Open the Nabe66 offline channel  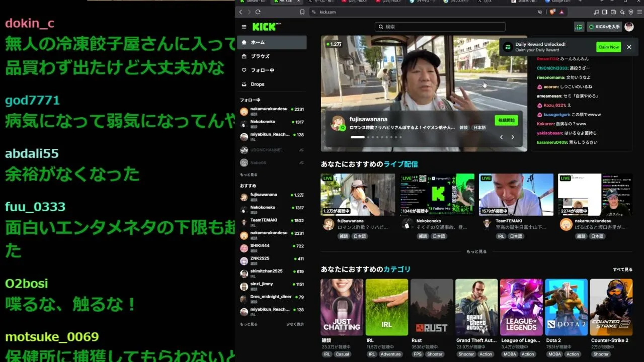pos(272,163)
